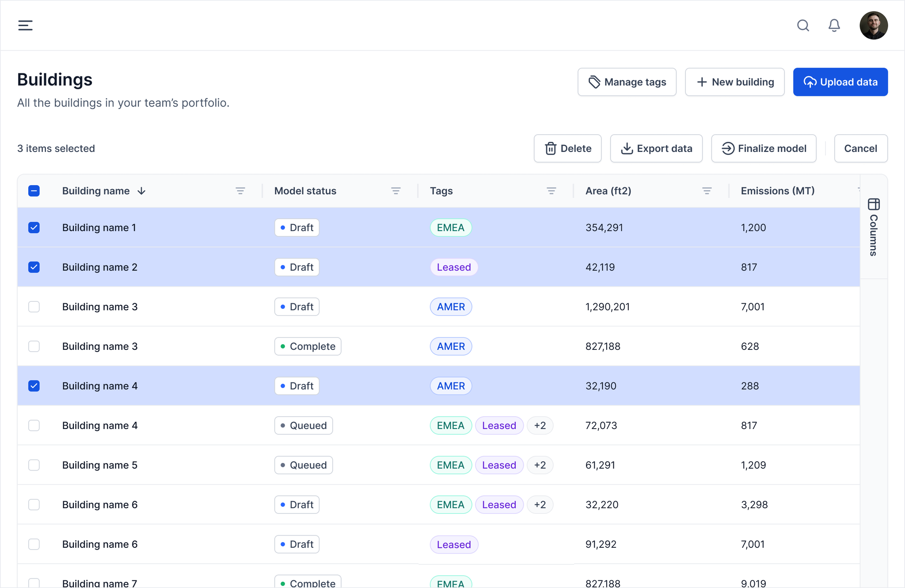
Task: Toggle the select-all header checkbox
Action: point(34,191)
